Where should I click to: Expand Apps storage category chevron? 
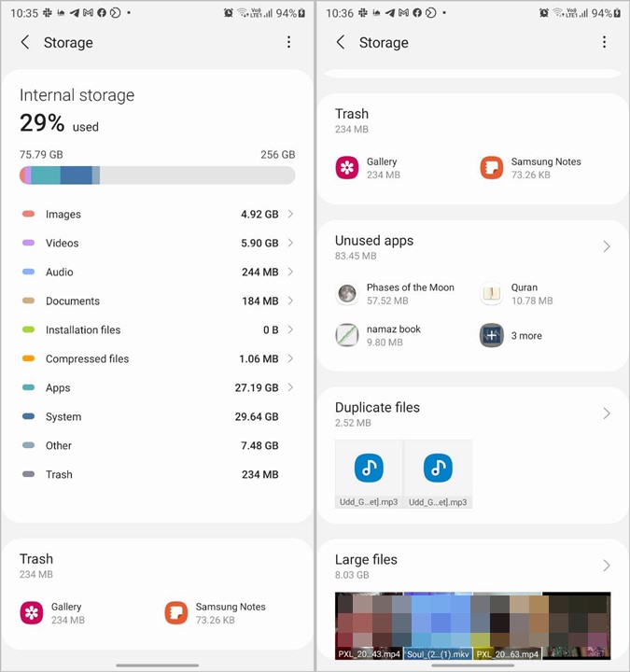[x=290, y=387]
